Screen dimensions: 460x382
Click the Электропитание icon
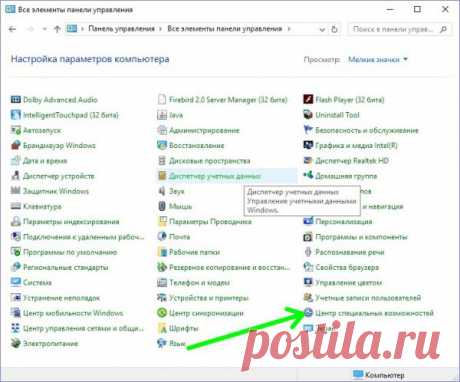coord(16,343)
